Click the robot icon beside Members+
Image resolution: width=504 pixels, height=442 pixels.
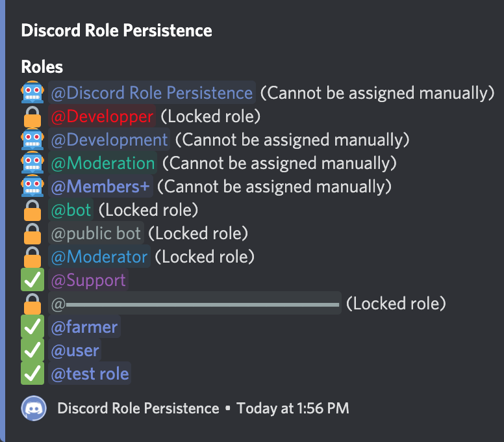(x=32, y=187)
